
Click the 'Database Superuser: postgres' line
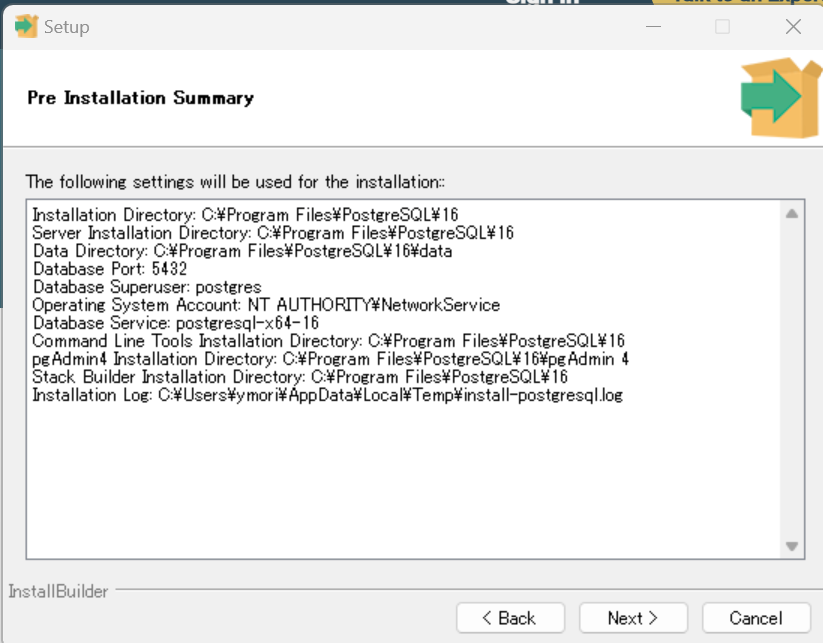[x=147, y=287]
